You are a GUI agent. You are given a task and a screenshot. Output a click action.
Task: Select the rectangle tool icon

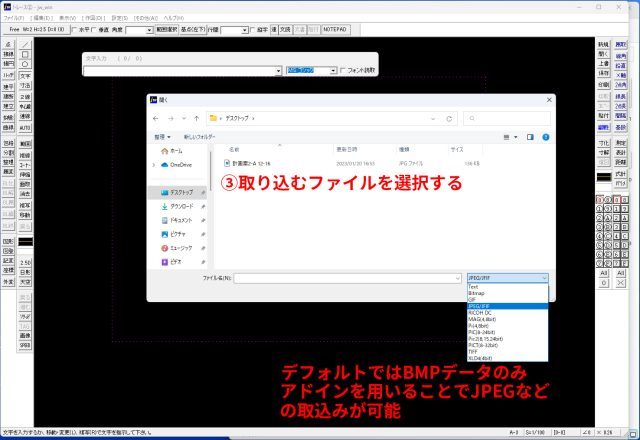25,54
